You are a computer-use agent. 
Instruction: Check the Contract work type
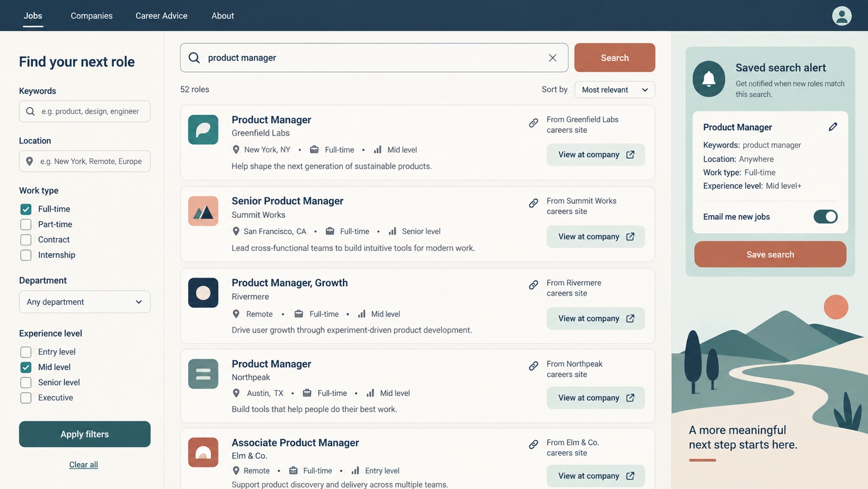pyautogui.click(x=26, y=240)
